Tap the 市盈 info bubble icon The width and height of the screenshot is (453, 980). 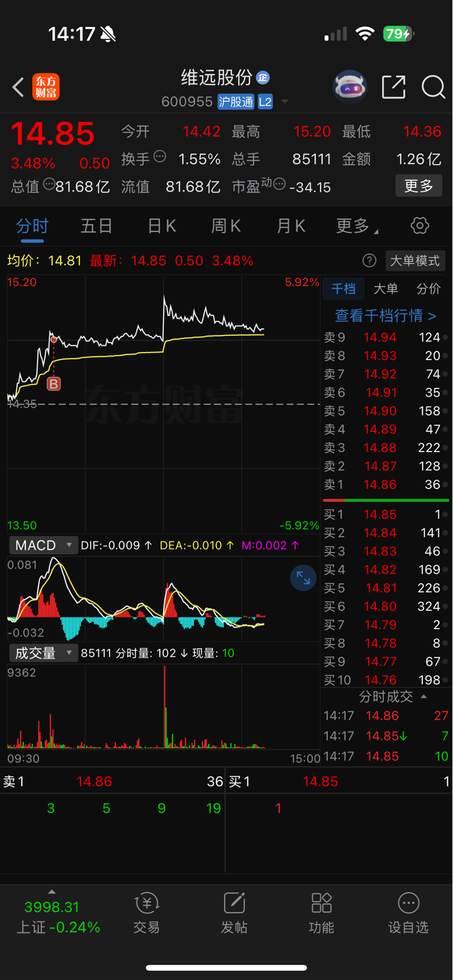279,184
